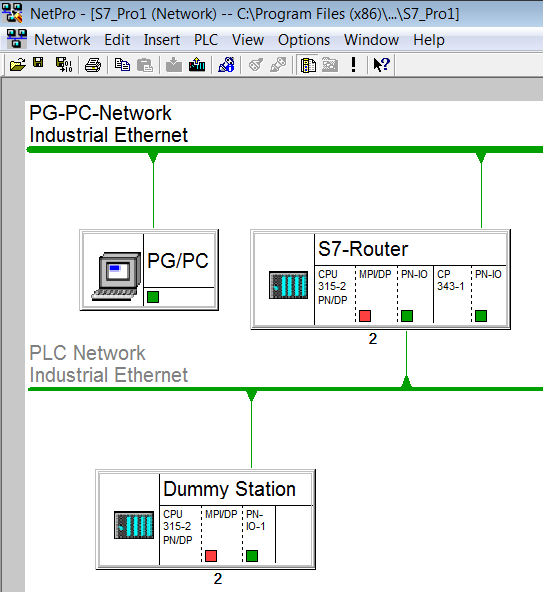The width and height of the screenshot is (543, 592).
Task: Open the View menu
Action: (248, 40)
